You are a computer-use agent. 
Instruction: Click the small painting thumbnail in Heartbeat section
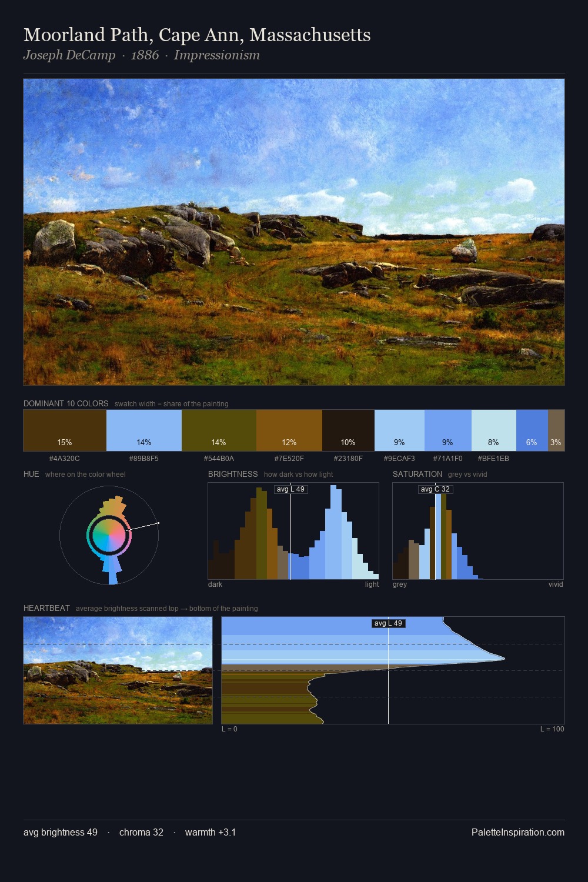(x=118, y=670)
